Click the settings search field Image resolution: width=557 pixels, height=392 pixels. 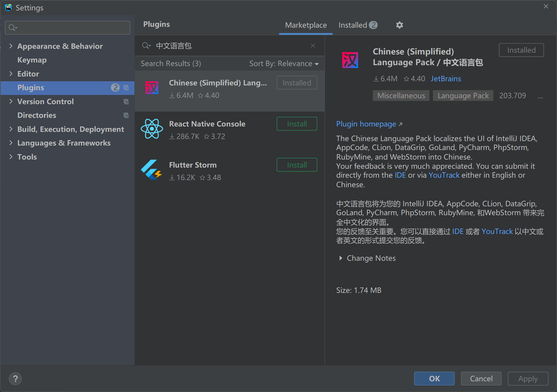coord(68,27)
